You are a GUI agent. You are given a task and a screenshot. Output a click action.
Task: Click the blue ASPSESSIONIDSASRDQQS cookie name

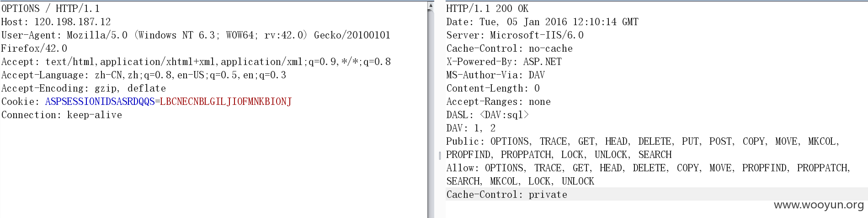100,102
